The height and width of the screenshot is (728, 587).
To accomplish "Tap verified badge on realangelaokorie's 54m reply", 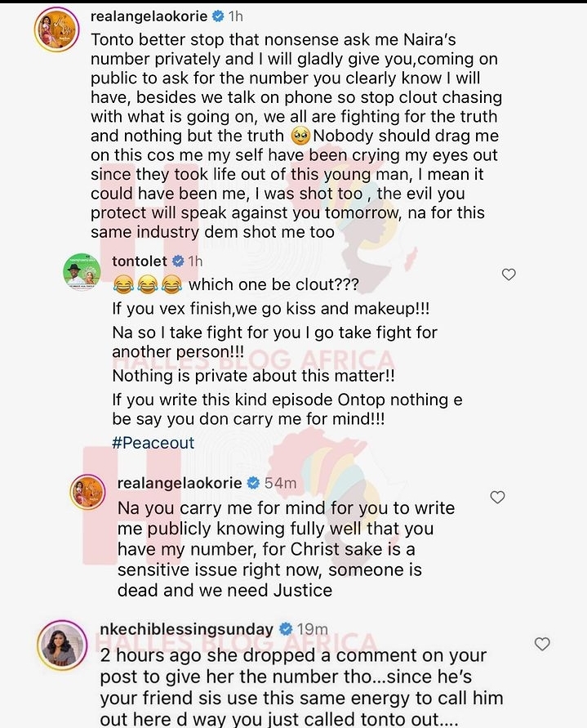I will 253,483.
